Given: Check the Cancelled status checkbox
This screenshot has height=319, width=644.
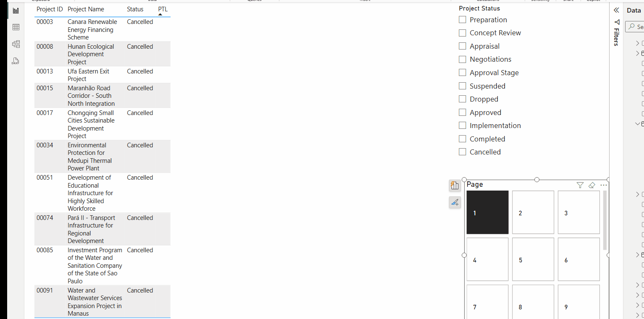Looking at the screenshot, I should pyautogui.click(x=462, y=152).
